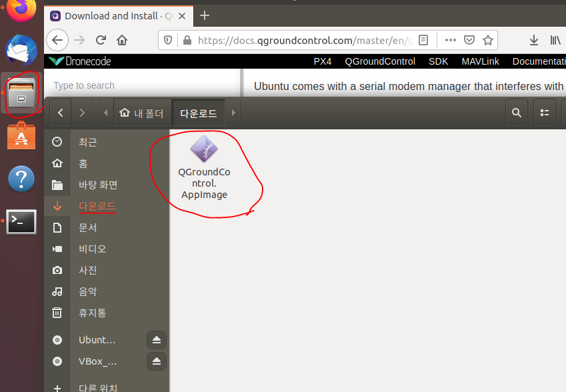Eject the Ubunt... disc
Screen dimensions: 566x392
click(x=157, y=340)
